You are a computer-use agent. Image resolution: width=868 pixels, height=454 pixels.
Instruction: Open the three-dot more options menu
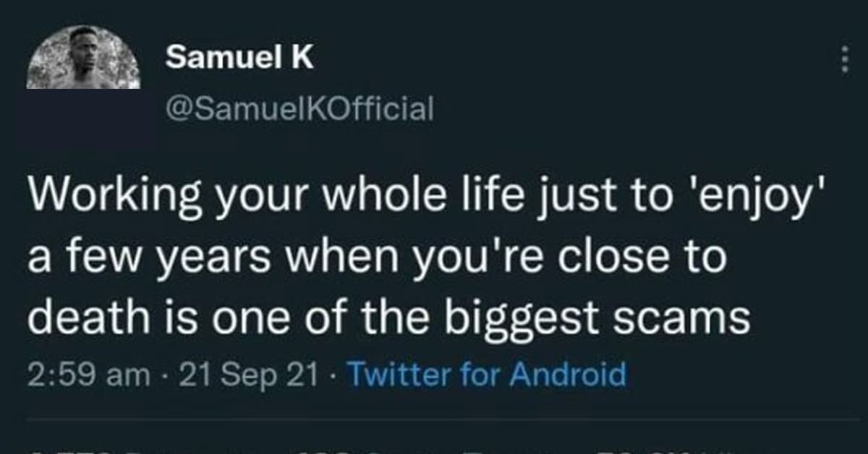pyautogui.click(x=843, y=58)
